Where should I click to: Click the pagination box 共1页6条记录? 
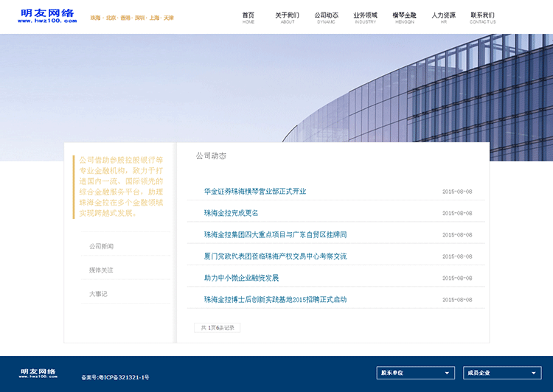pyautogui.click(x=218, y=327)
